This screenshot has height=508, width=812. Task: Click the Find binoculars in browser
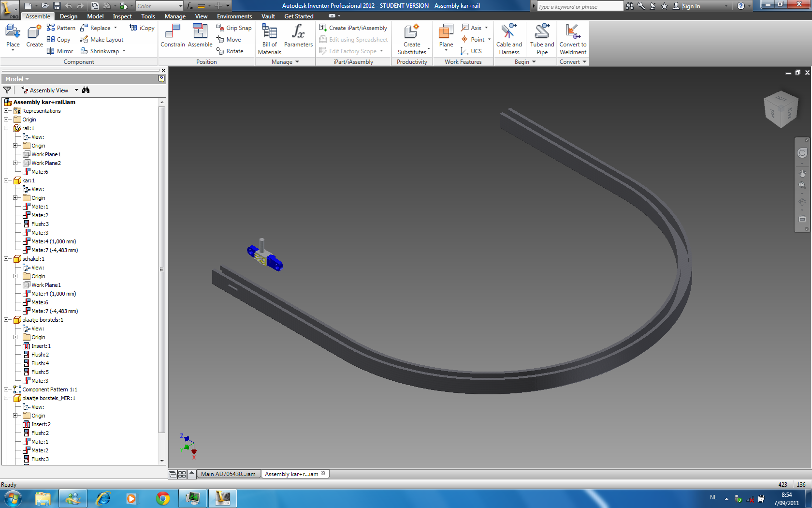tap(86, 90)
